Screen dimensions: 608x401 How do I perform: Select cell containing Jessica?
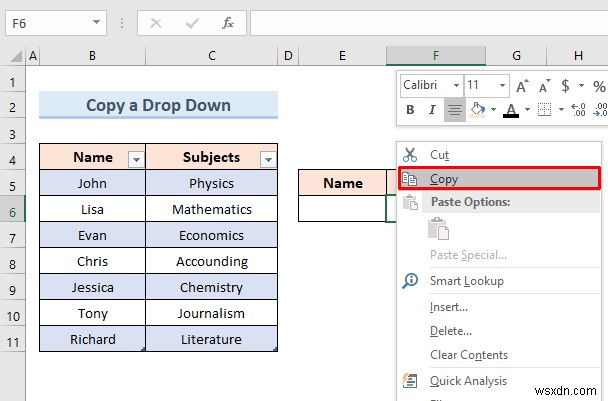pos(92,287)
